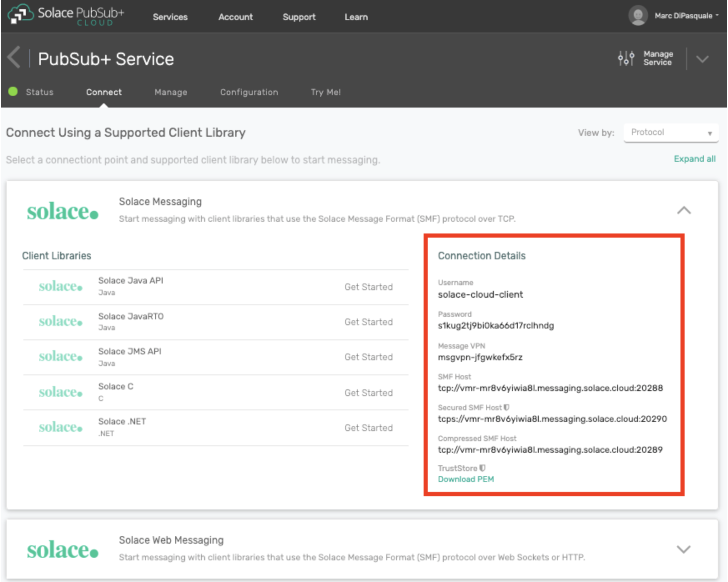The width and height of the screenshot is (728, 582).
Task: Click the Solace PubSub+ Cloud logo
Action: pos(66,15)
